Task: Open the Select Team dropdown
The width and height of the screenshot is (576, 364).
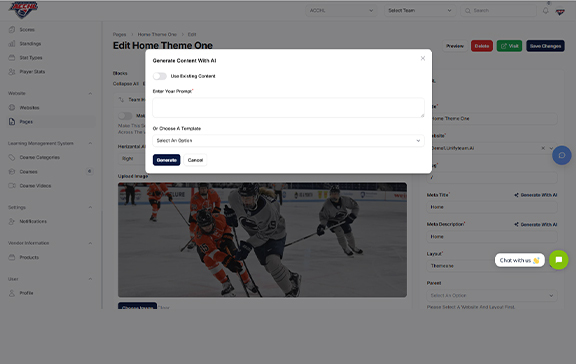Action: tap(420, 11)
